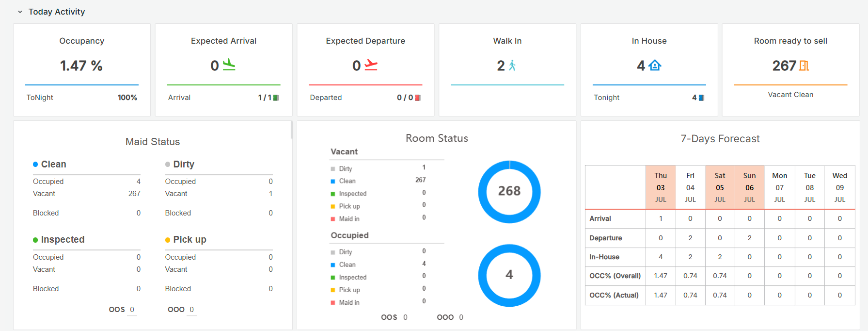
Task: Click the green Expected Arrival plane icon
Action: (229, 65)
